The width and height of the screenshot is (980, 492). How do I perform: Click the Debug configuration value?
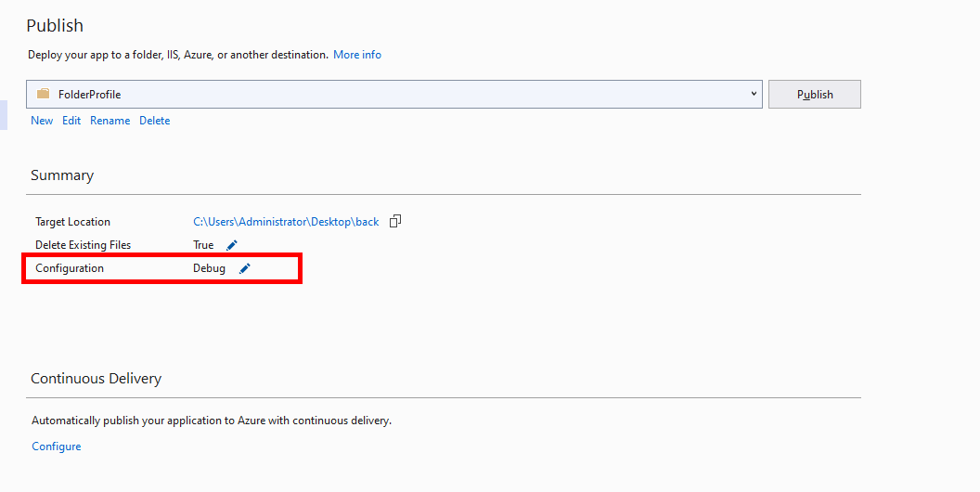coord(209,268)
